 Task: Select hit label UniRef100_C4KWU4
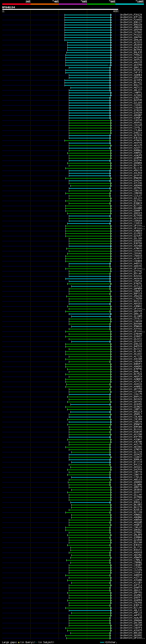[131, 261]
